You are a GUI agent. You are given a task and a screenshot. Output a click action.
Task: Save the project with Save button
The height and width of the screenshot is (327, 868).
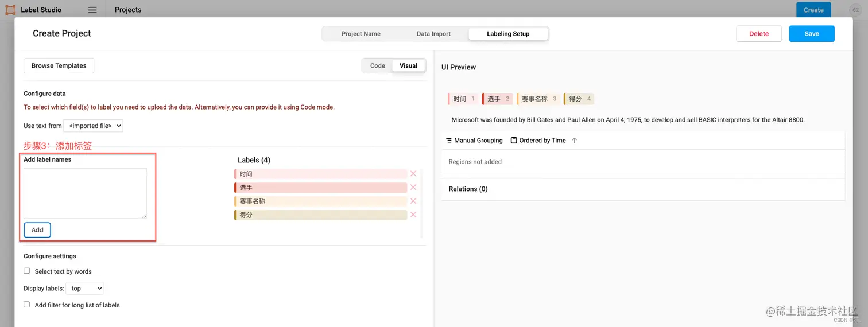[x=812, y=34]
